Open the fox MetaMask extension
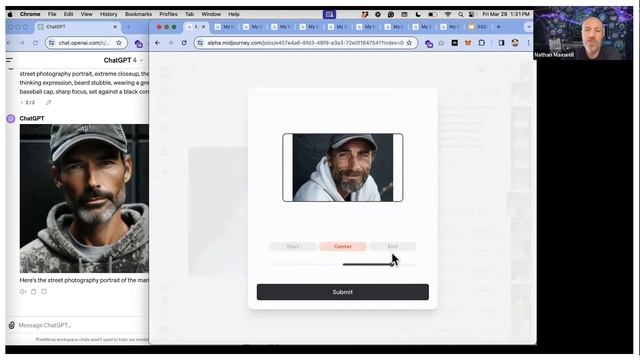Viewport: 640px width, 360px height. pos(468,43)
